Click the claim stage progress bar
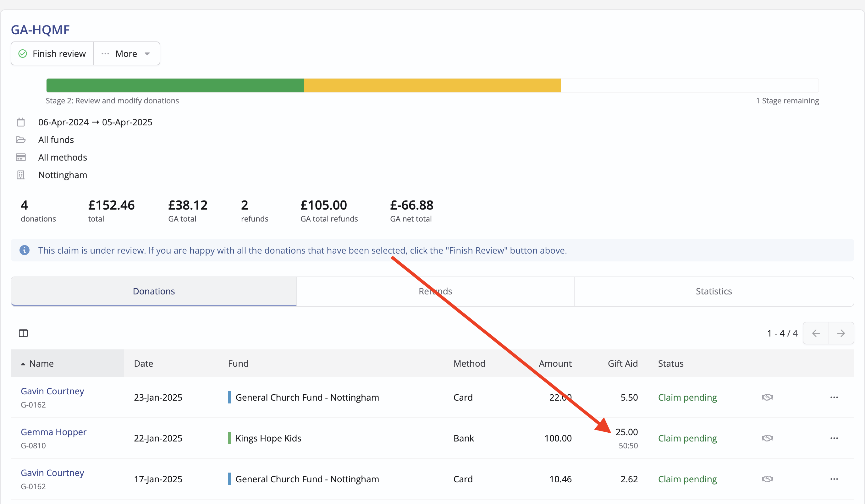Viewport: 865px width, 504px height. 432,85
